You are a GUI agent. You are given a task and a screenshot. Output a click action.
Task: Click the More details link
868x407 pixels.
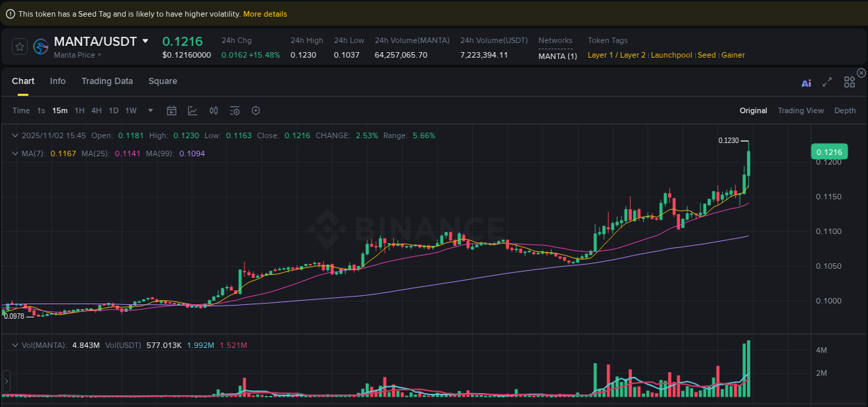(265, 13)
